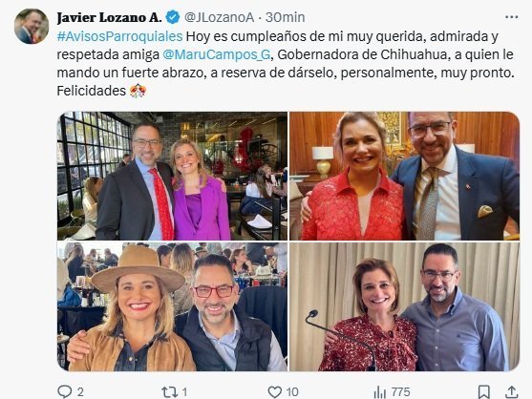Open the 30min timestamp link
Viewport: 532px width, 399px height.
coord(285,17)
